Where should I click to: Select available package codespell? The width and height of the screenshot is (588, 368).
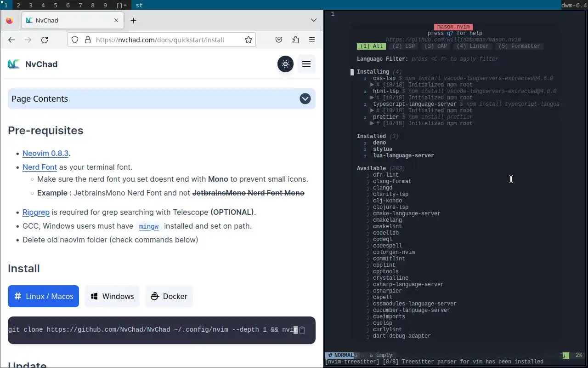pos(387,246)
